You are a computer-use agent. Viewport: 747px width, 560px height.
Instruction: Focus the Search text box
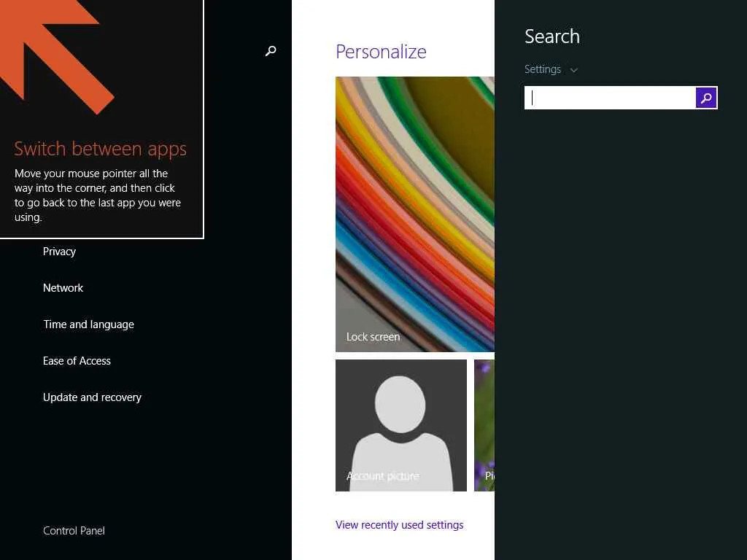pos(610,98)
